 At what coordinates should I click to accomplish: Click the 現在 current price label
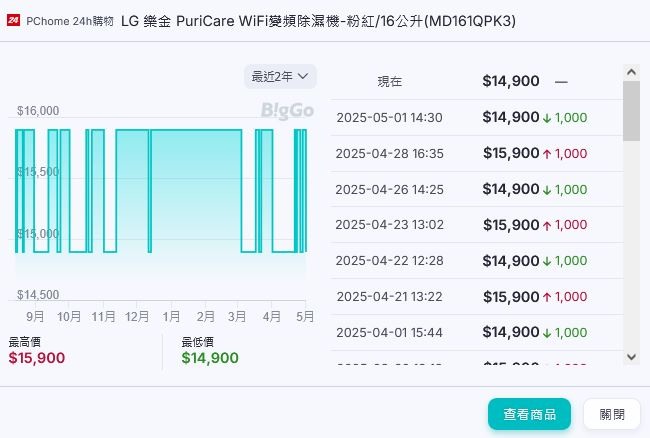click(389, 81)
